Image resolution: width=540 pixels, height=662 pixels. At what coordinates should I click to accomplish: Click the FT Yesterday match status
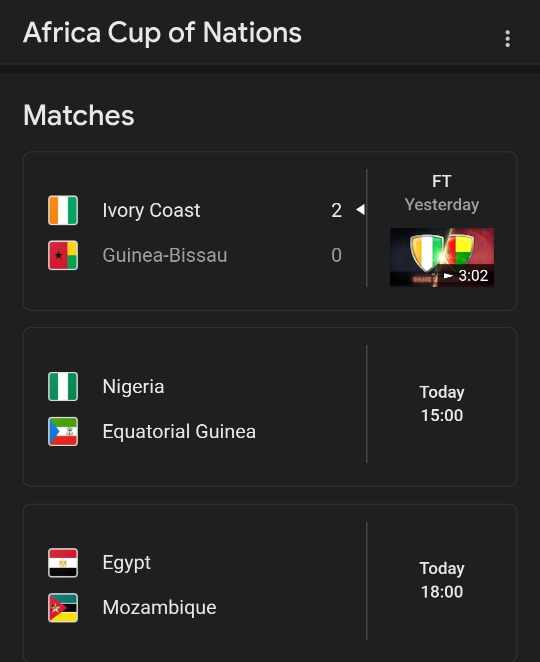[442, 193]
